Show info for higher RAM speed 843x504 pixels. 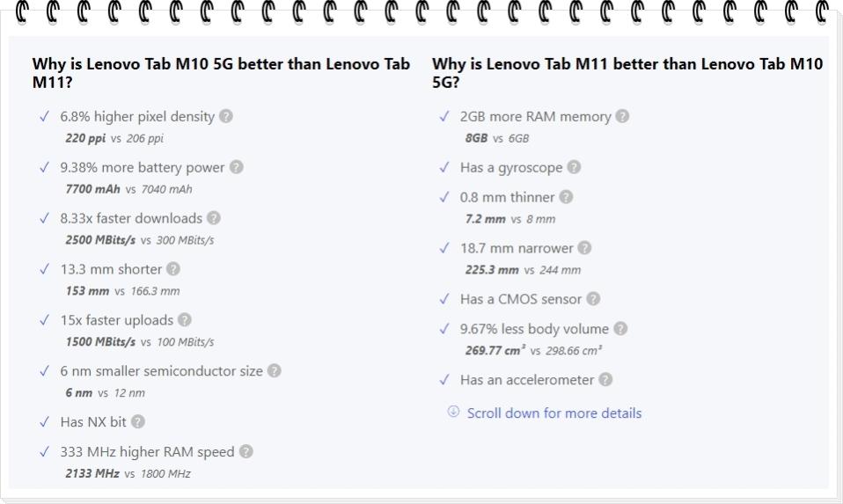(x=246, y=452)
